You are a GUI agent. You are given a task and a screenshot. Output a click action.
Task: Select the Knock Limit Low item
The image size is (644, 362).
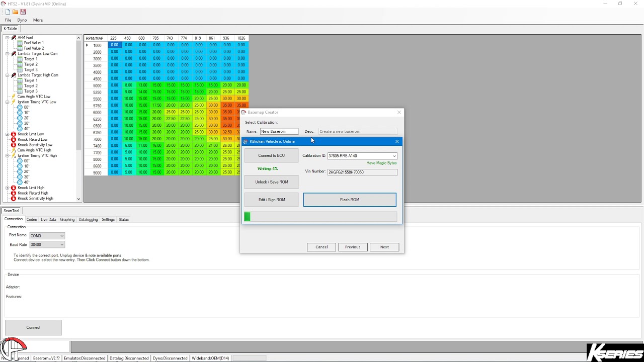pos(31,134)
